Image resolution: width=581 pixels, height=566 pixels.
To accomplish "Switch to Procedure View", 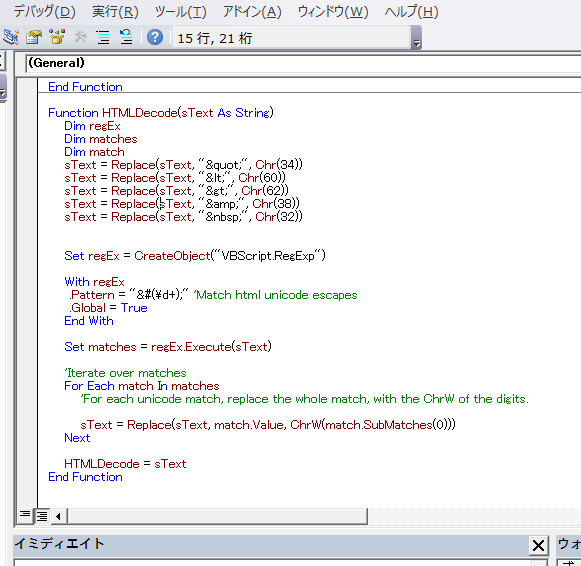I will point(25,515).
